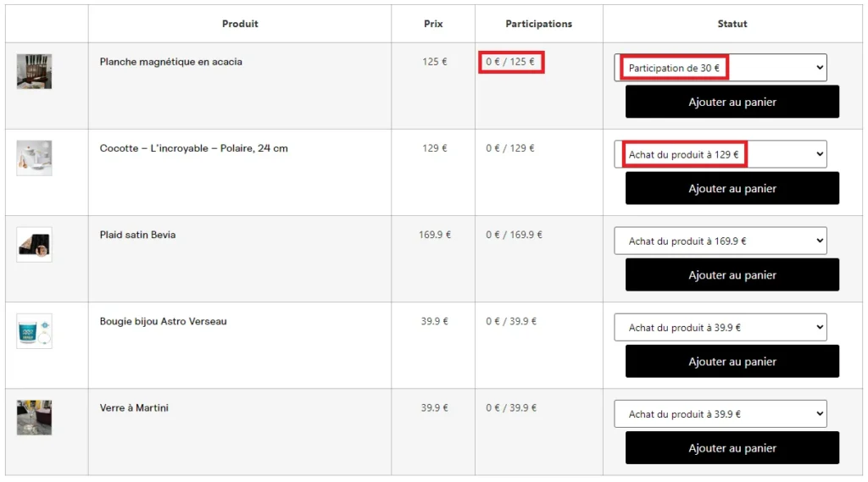This screenshot has height=482, width=868.
Task: Click the Plaid satin Bevia thumbnail
Action: pyautogui.click(x=34, y=244)
